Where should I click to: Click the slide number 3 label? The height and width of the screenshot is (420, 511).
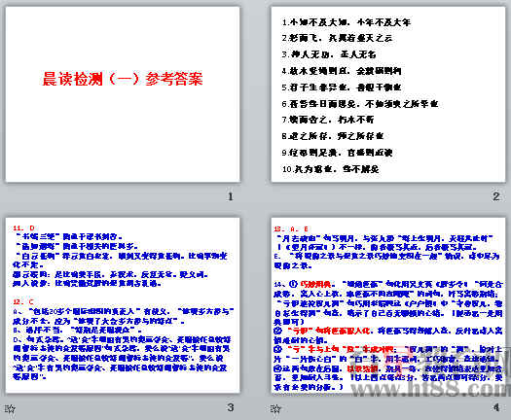click(231, 407)
